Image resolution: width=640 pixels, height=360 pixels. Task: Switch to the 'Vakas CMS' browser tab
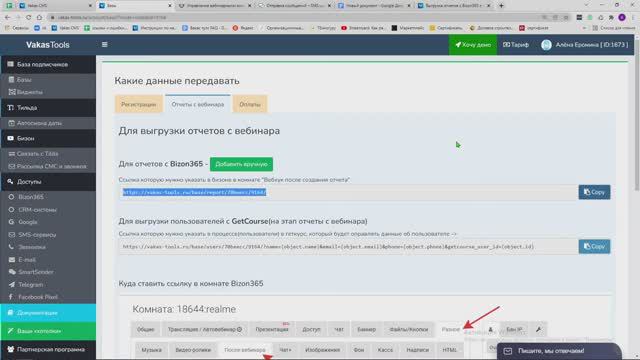[x=56, y=6]
